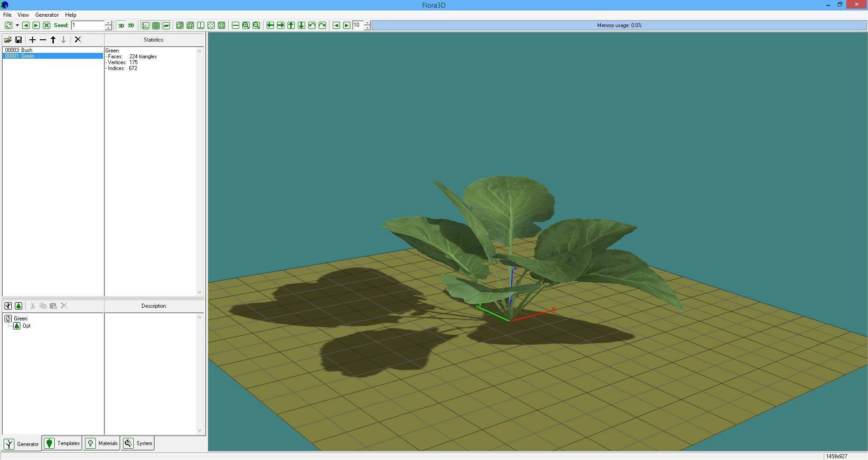Image resolution: width=868 pixels, height=460 pixels.
Task: Switch to 3D view mode
Action: point(121,25)
